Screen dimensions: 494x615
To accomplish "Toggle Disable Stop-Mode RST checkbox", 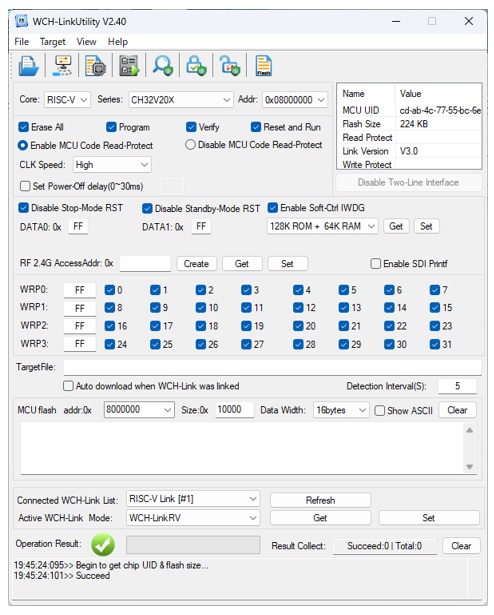I will (x=24, y=207).
